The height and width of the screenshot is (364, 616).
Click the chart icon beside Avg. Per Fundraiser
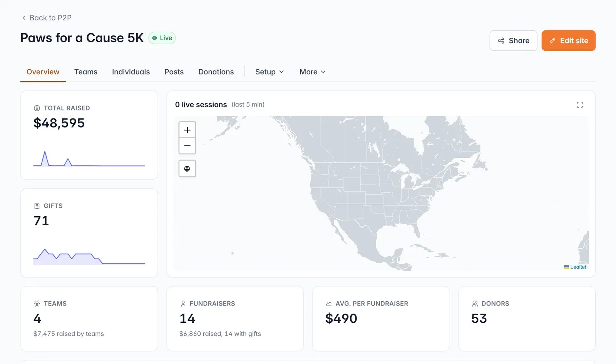[329, 304]
